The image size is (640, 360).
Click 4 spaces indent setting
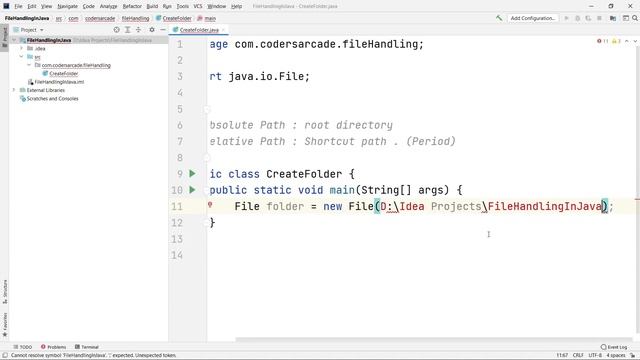pyautogui.click(x=616, y=356)
